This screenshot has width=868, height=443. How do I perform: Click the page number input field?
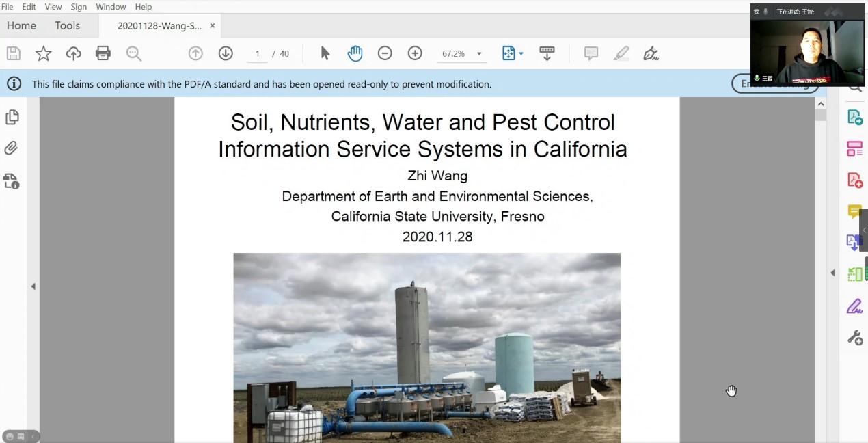[258, 53]
